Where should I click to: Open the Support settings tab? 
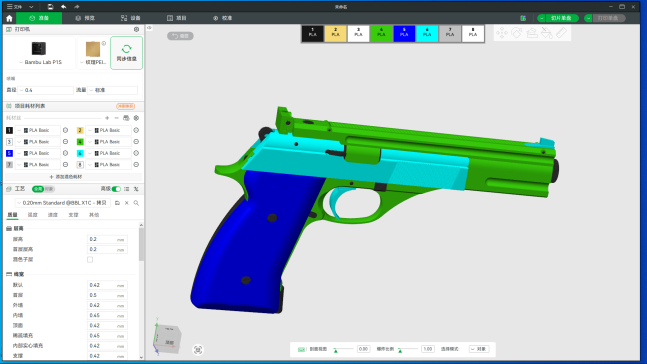(73, 215)
